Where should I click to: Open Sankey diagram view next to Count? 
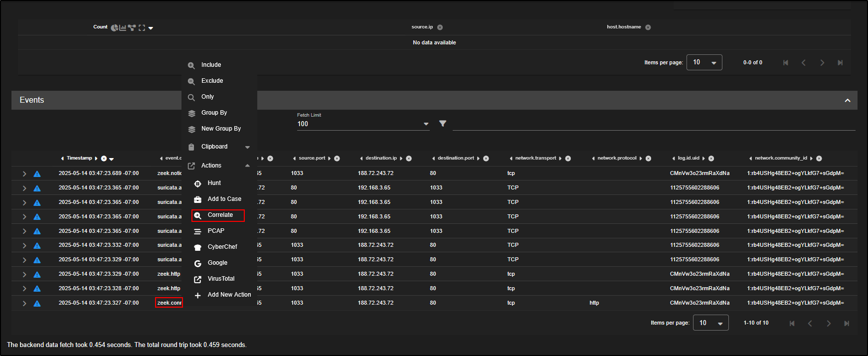(x=132, y=28)
